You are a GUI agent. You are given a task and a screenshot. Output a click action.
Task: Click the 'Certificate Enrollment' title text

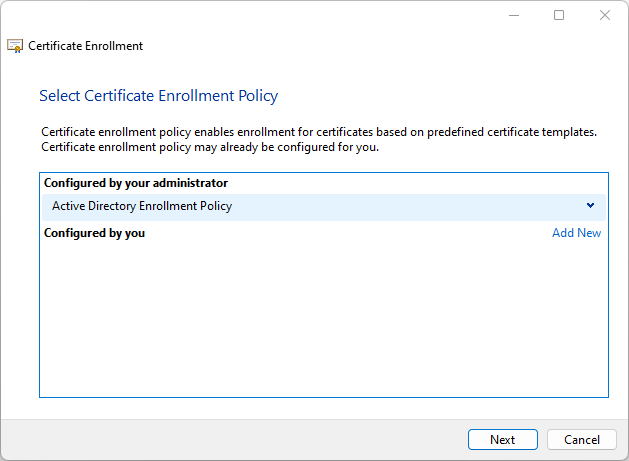[86, 46]
